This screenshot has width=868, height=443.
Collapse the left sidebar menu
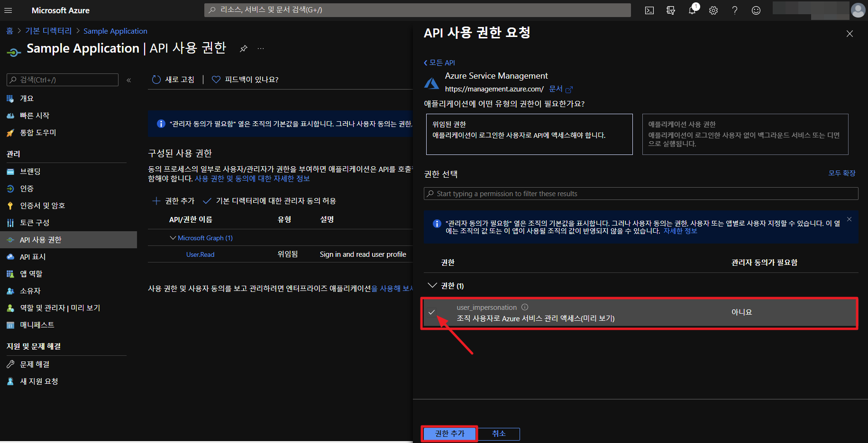pyautogui.click(x=128, y=80)
